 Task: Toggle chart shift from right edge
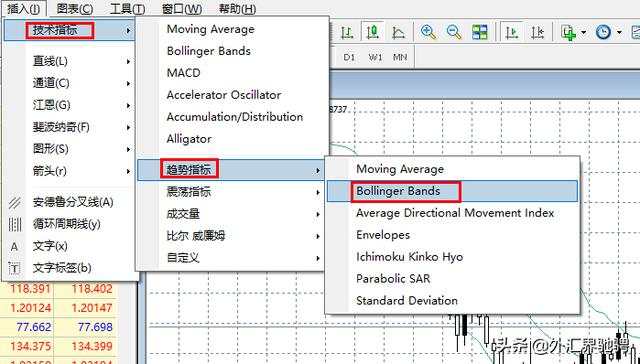click(537, 32)
